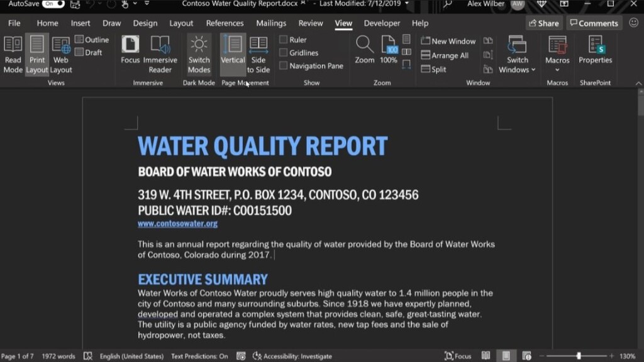Switch to Web Layout view
Screen dimensions: 644x362
coord(61,54)
